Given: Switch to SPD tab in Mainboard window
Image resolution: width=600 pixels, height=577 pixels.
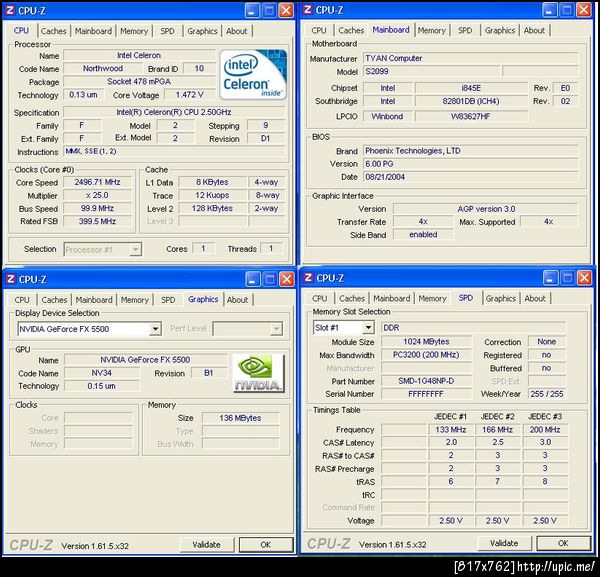Looking at the screenshot, I should (465, 30).
